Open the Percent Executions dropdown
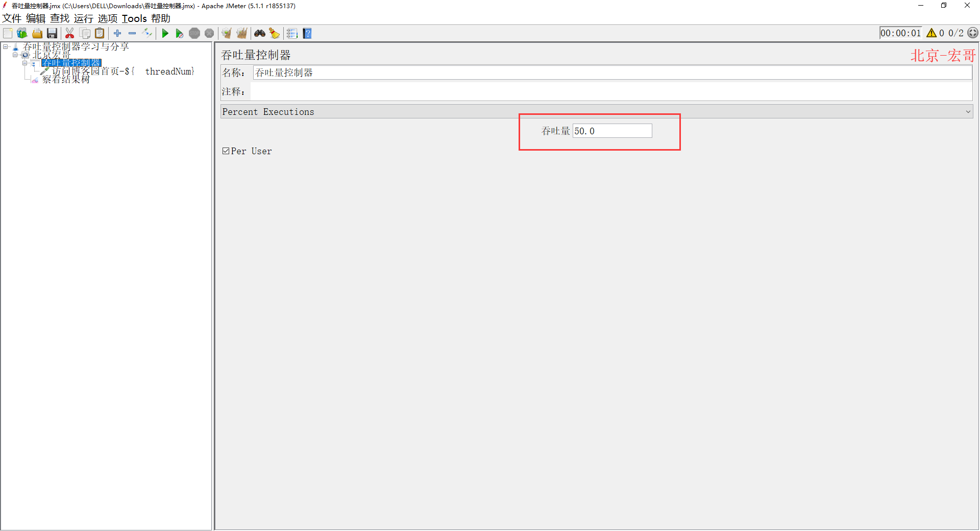The height and width of the screenshot is (531, 980). (597, 112)
